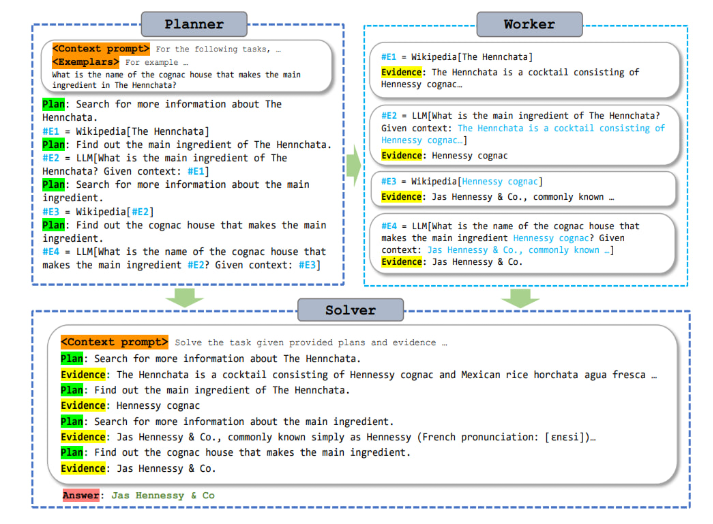Click the Context prompt tag in Solver

114,343
